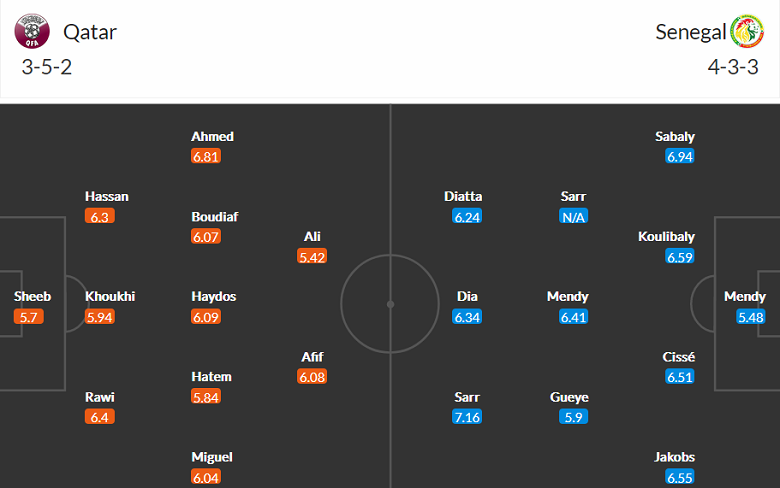
Task: Select Senegal goalkeeper Mendy rated 5.48
Action: pyautogui.click(x=745, y=297)
